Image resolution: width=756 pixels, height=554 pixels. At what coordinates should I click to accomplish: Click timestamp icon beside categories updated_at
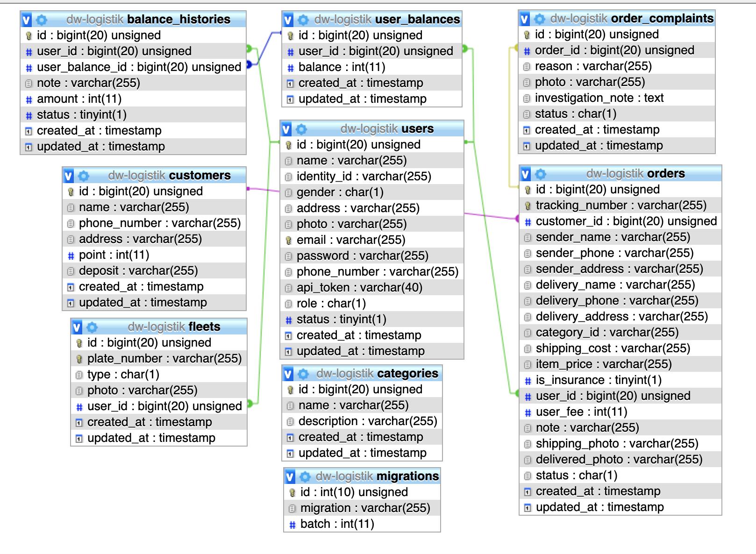point(290,454)
